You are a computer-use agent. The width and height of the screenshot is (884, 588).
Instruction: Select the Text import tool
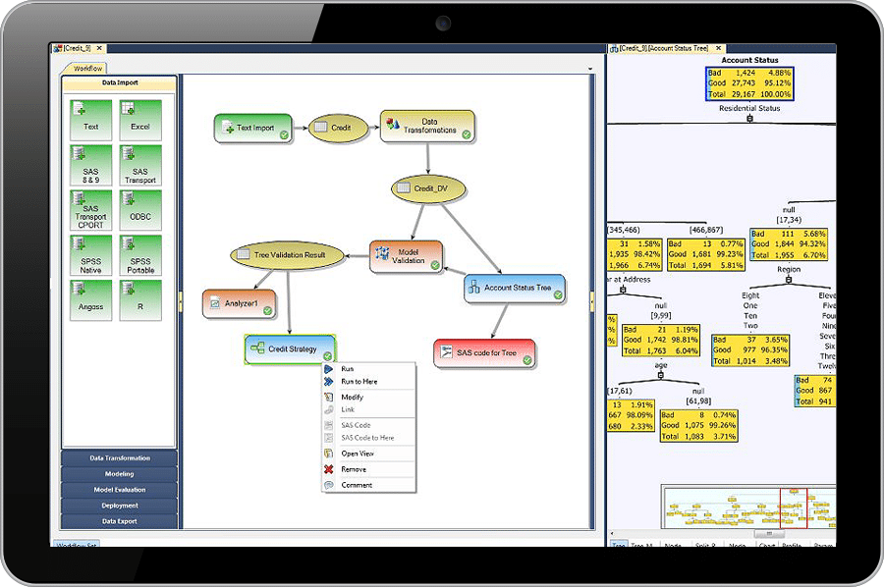tap(90, 119)
